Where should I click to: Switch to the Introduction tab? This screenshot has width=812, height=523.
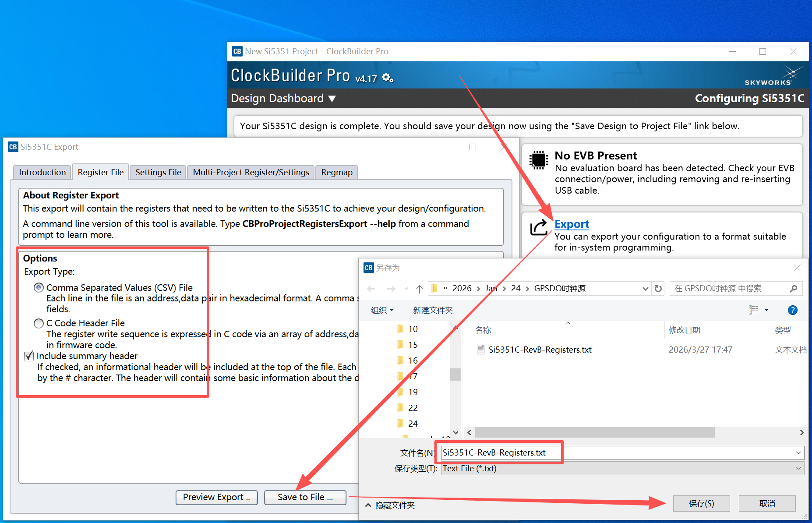click(x=42, y=172)
